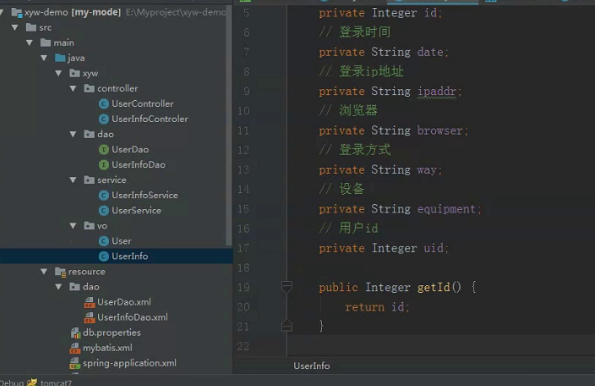Screen dimensions: 595x386
Task: Click the UserInfoDao interface icon
Action: (x=104, y=165)
